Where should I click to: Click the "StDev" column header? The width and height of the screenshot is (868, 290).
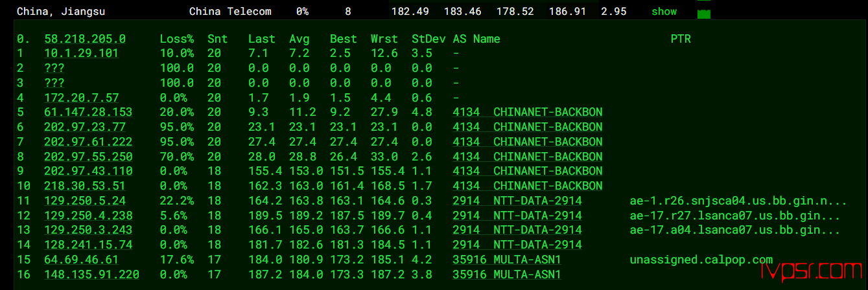pos(428,39)
